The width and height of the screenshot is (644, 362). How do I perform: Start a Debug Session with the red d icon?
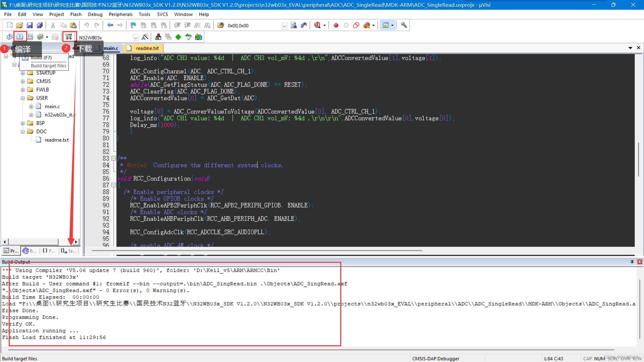point(317,25)
